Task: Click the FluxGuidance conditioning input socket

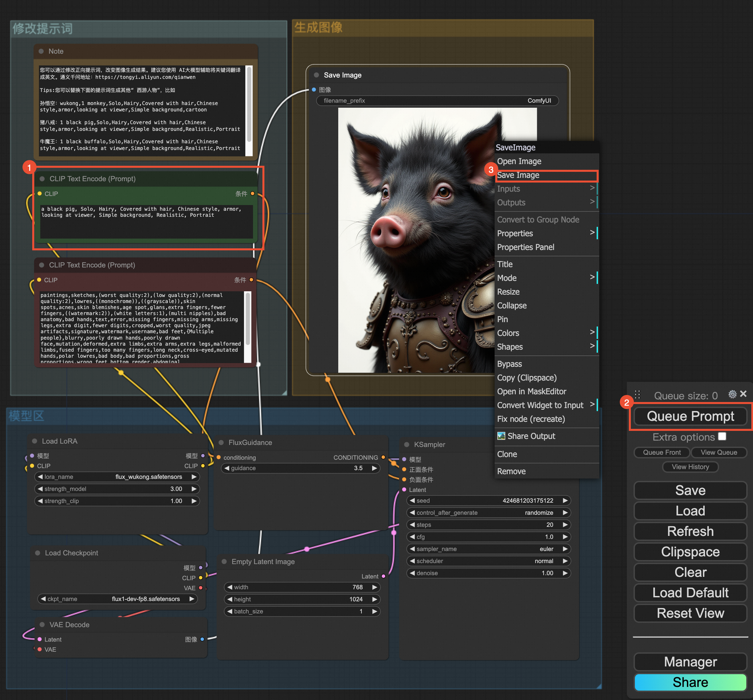Action: tap(218, 457)
